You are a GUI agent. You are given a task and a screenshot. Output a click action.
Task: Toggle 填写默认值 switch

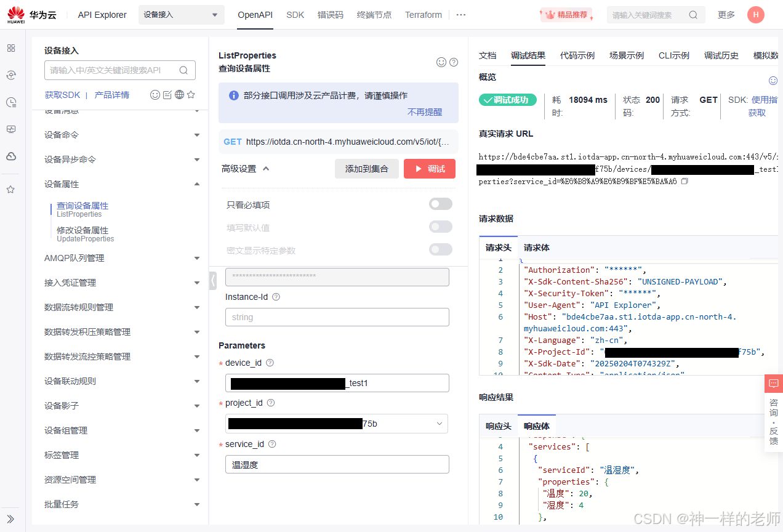click(441, 227)
